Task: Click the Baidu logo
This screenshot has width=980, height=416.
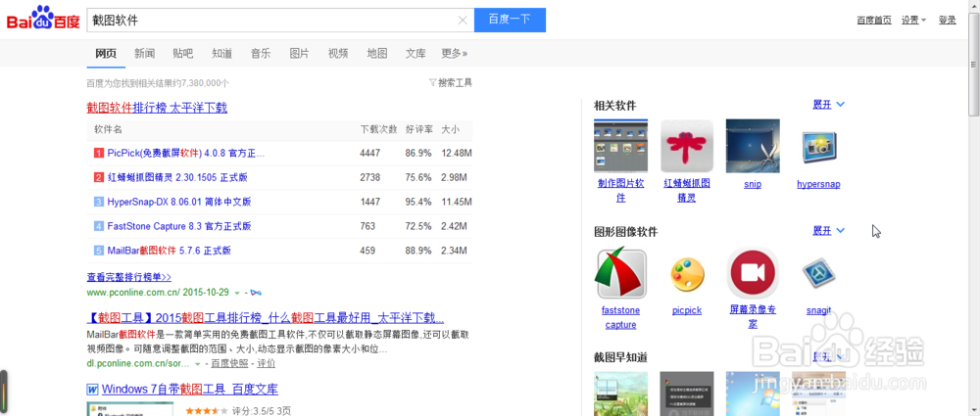Action: [43, 19]
